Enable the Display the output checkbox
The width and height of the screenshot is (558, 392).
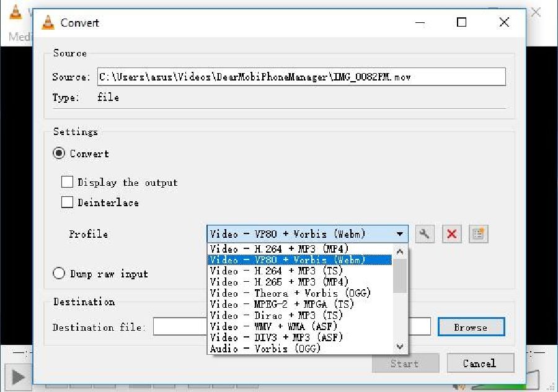tap(67, 181)
